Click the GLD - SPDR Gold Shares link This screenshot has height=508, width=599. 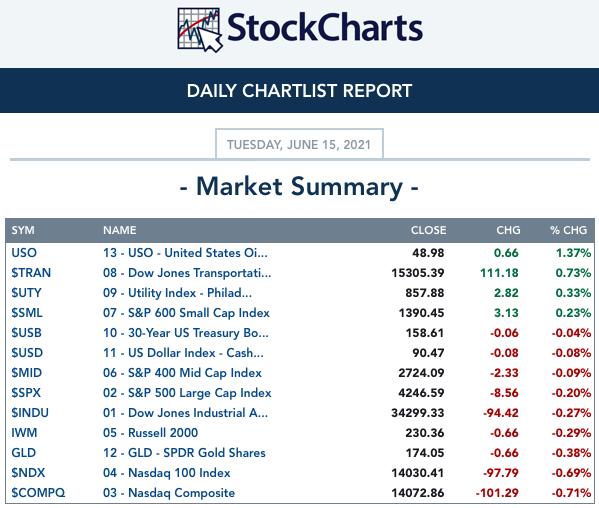pyautogui.click(x=184, y=453)
